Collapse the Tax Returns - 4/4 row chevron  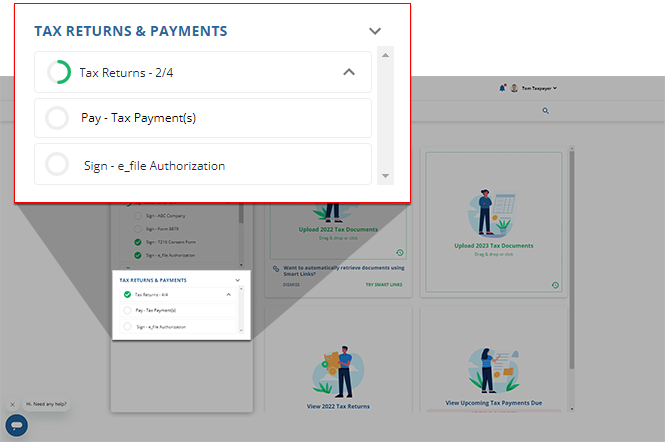229,294
